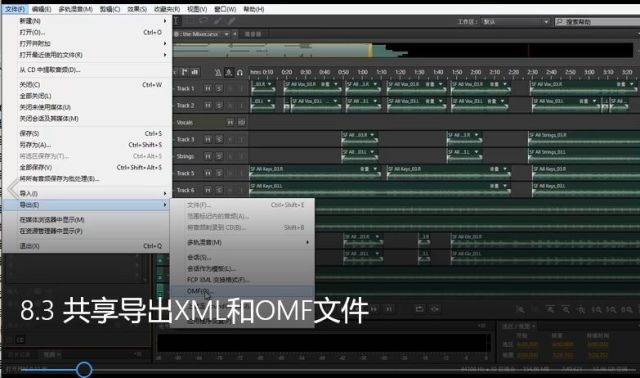Viewport: 640px width, 378px height.
Task: Open the workspace dropdown
Action: tap(516, 22)
